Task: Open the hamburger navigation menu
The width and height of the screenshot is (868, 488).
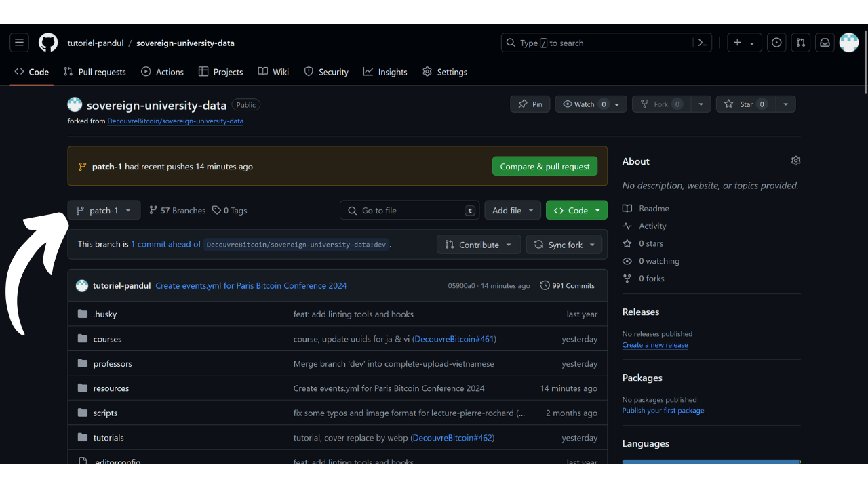Action: click(x=19, y=43)
